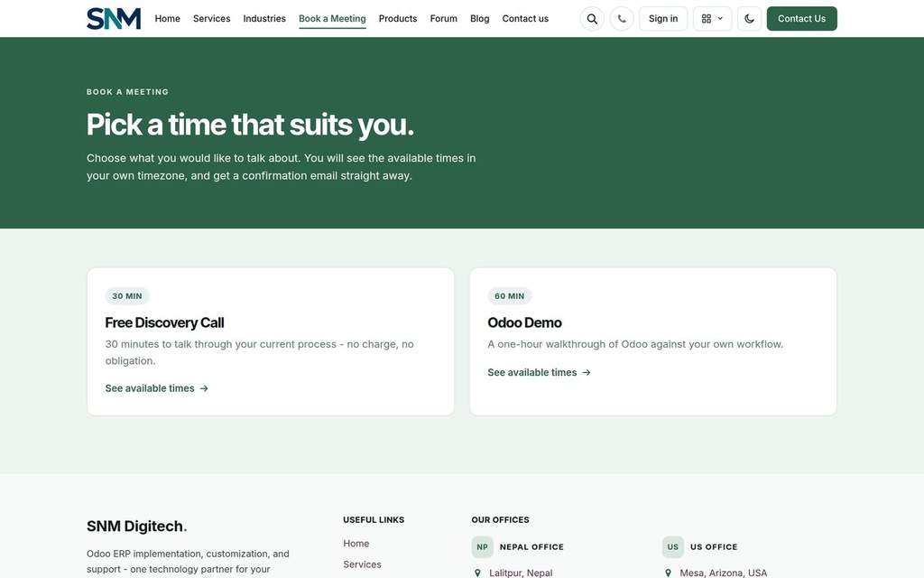Select Book a Meeting nav item
This screenshot has width=924, height=578.
pos(332,19)
